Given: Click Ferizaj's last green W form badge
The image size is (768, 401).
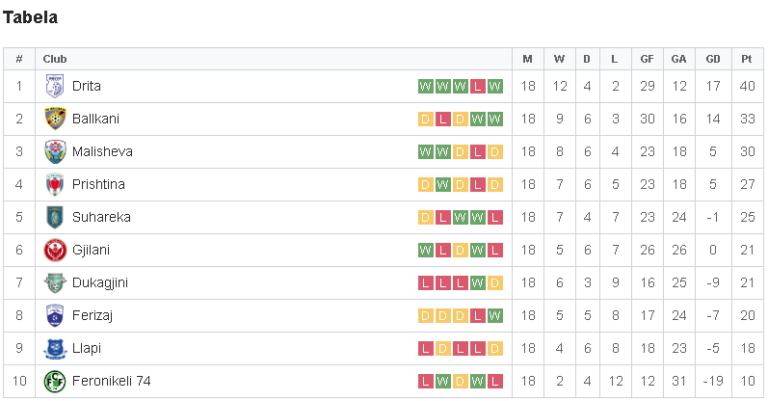Looking at the screenshot, I should click(x=495, y=316).
